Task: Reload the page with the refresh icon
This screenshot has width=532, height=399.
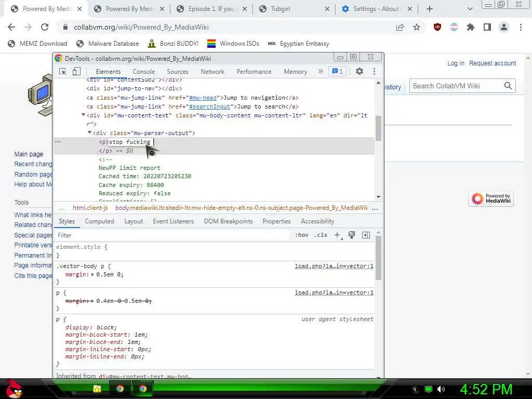Action: pos(45,27)
